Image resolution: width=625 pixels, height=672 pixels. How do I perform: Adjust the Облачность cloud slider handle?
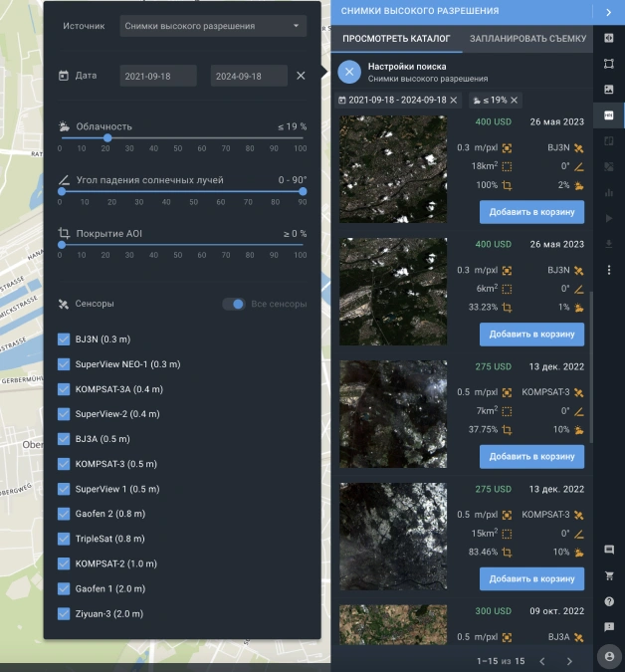pyautogui.click(x=107, y=138)
